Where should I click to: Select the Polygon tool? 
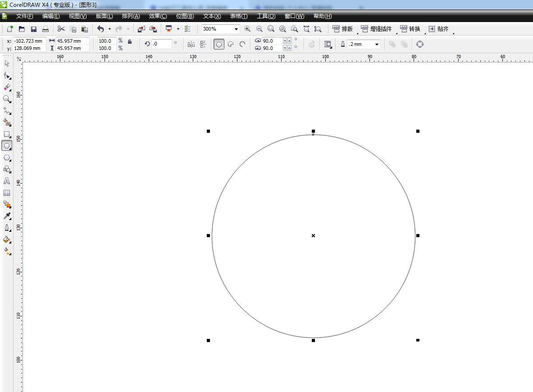tap(7, 158)
